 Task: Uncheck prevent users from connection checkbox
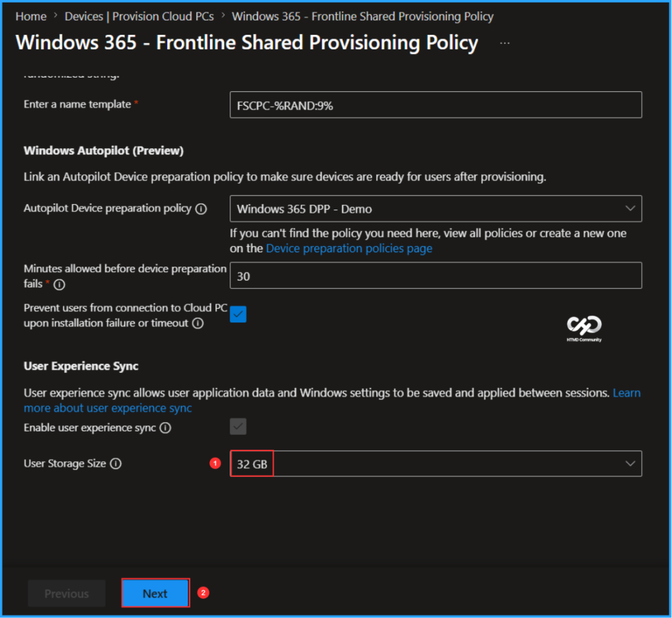(x=238, y=314)
